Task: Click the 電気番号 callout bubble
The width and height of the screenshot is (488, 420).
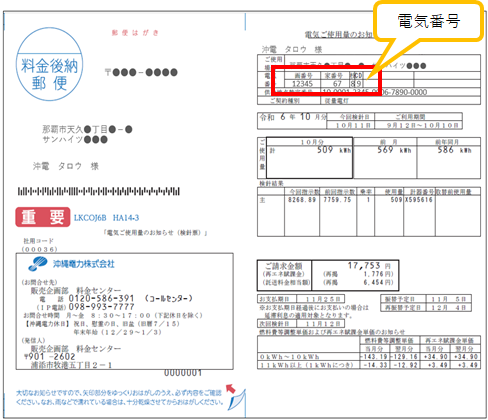Action: pos(429,21)
